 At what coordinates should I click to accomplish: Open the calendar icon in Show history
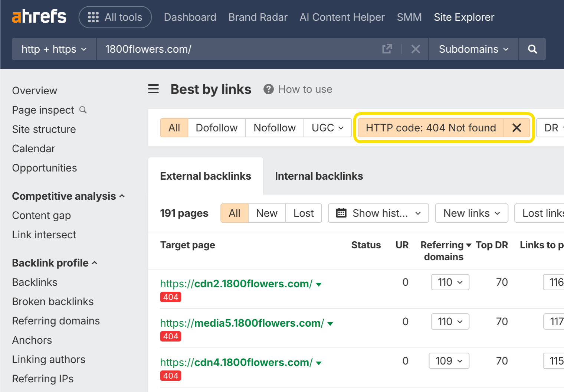340,213
